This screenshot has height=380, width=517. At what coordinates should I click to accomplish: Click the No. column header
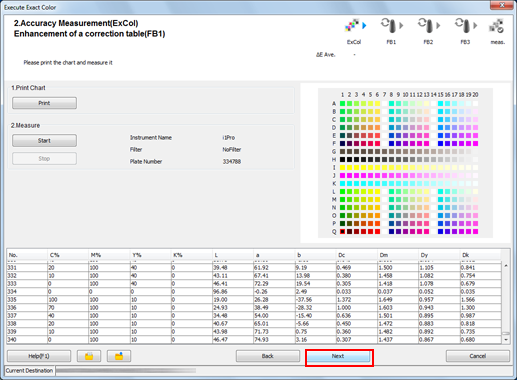click(27, 255)
